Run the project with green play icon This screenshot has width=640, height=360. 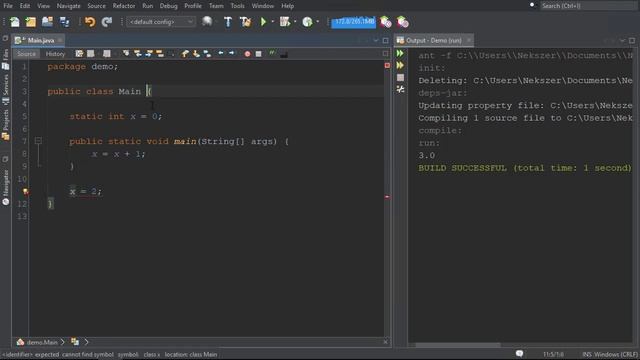click(263, 22)
